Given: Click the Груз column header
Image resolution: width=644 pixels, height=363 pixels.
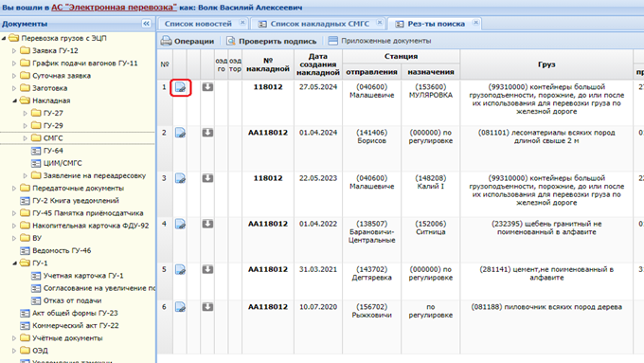Looking at the screenshot, I should point(546,64).
